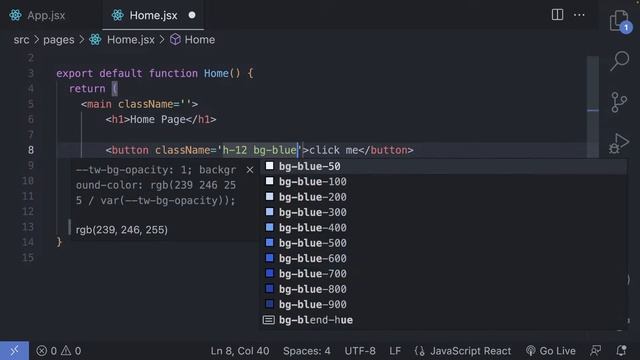Click Ln 8, Col 40 status
The width and height of the screenshot is (640, 360).
pyautogui.click(x=240, y=351)
